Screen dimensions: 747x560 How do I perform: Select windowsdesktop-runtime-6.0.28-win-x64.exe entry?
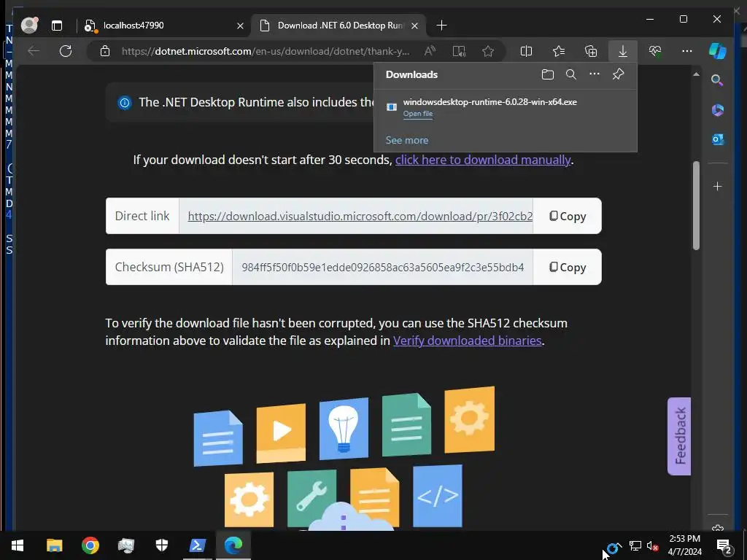tap(506, 108)
